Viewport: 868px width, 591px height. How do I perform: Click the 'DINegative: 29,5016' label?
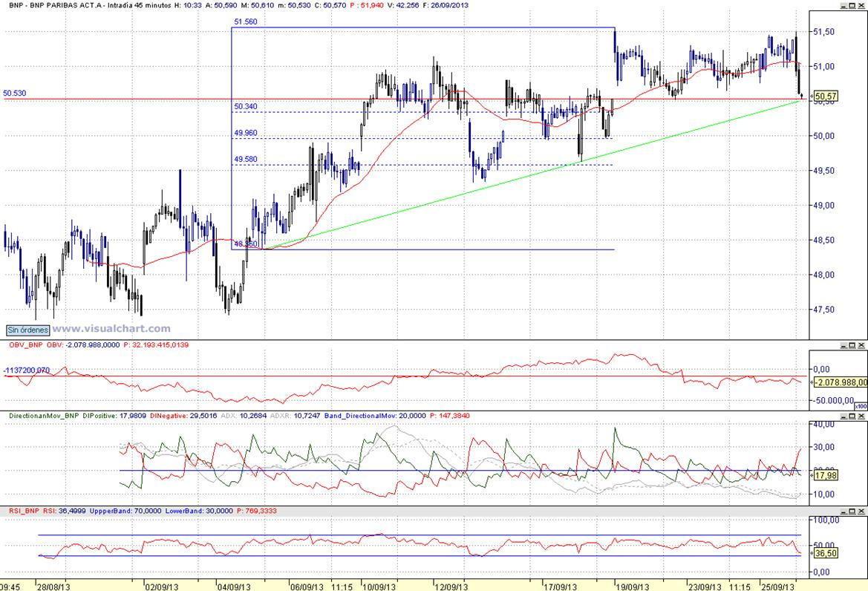[184, 416]
